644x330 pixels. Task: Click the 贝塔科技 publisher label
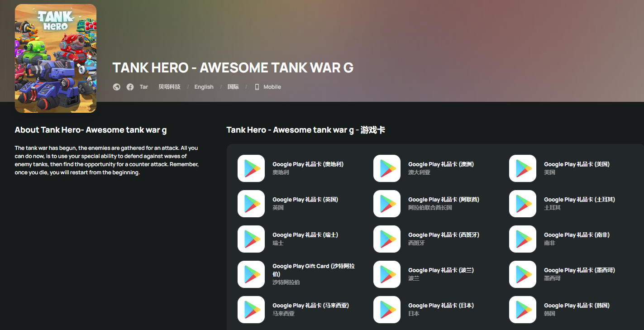click(x=169, y=87)
